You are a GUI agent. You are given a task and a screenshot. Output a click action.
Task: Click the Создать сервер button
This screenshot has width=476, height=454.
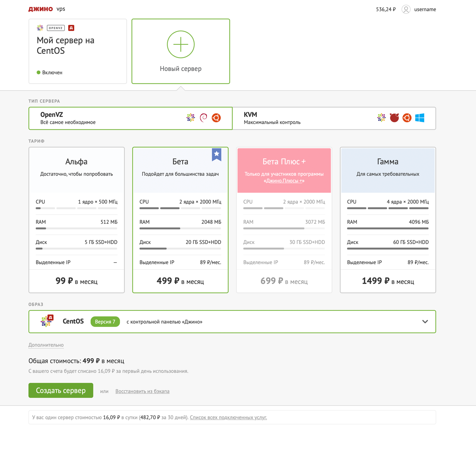(61, 390)
